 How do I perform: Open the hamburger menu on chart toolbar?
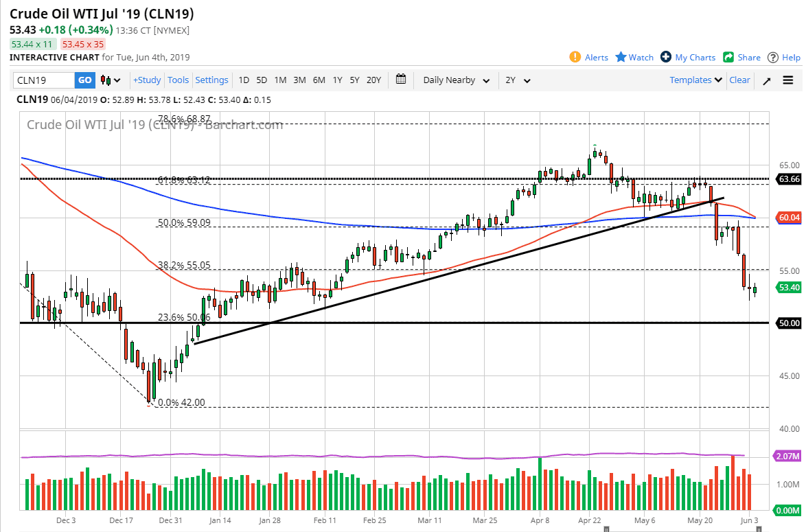pos(787,80)
